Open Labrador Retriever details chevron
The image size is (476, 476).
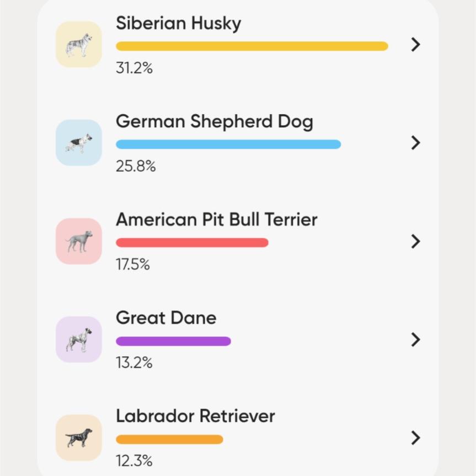416,437
